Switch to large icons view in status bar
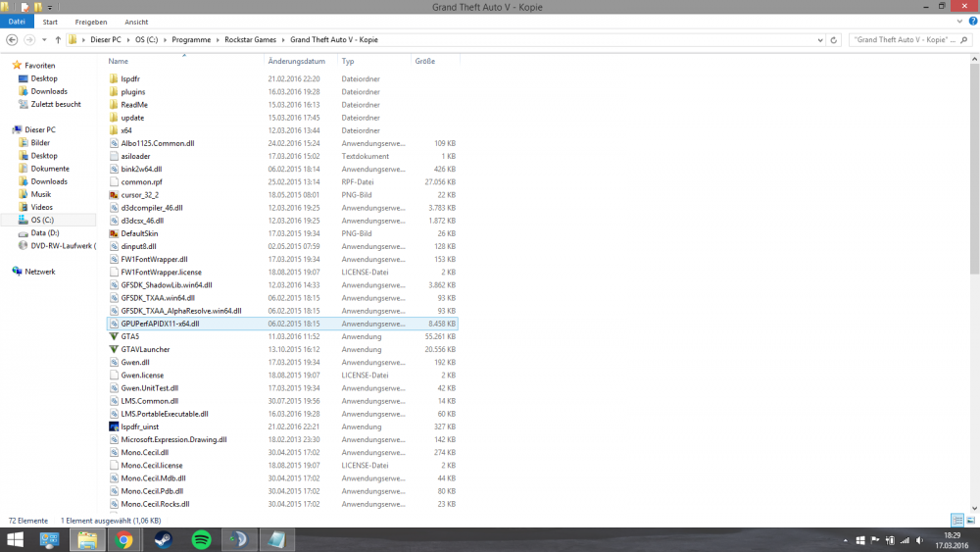980x552 pixels. click(970, 520)
